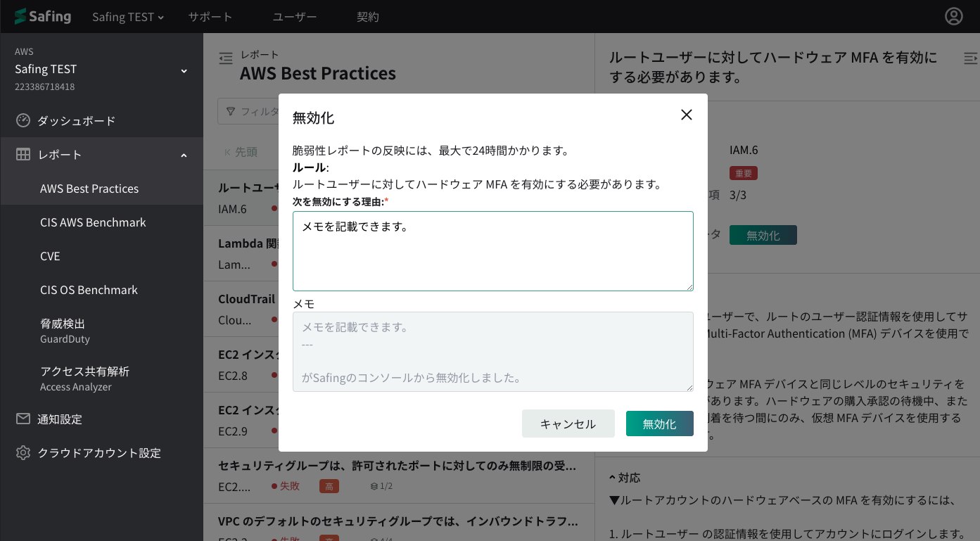
Task: Select the EC2.9 rule row
Action: point(241,420)
